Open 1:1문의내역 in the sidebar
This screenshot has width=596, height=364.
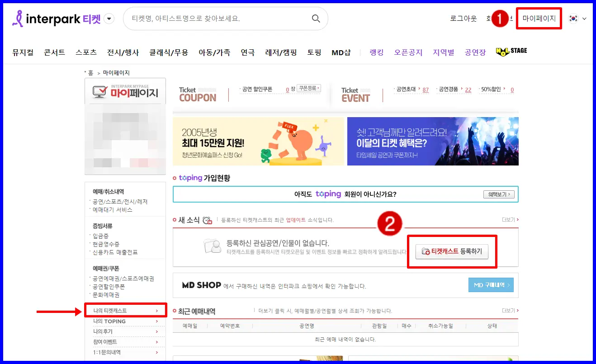tap(125, 352)
